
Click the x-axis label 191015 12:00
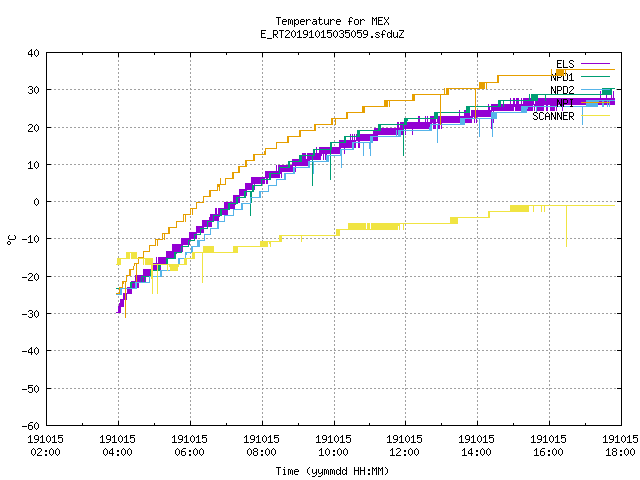(404, 445)
